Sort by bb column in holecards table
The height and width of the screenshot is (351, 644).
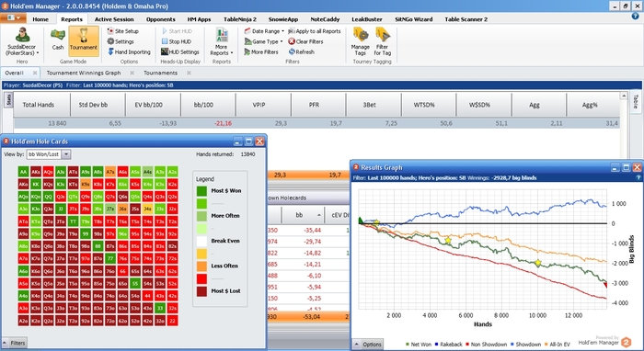[x=303, y=215]
